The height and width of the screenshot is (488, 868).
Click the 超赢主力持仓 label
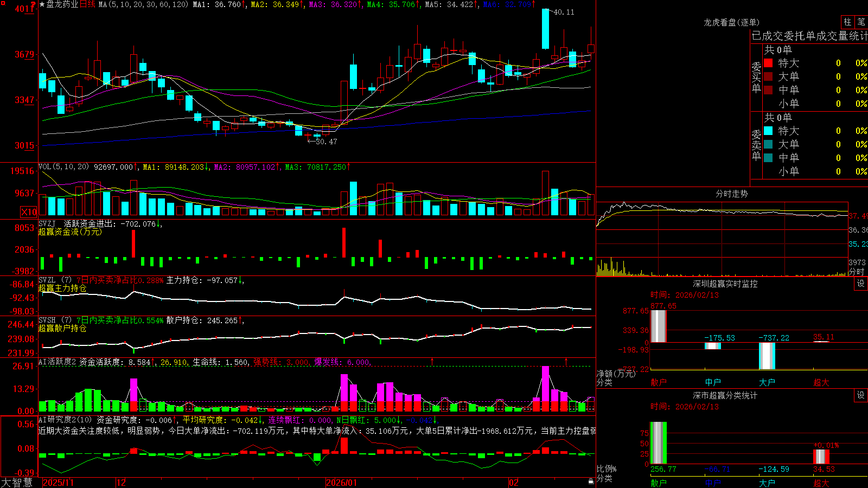coord(62,288)
